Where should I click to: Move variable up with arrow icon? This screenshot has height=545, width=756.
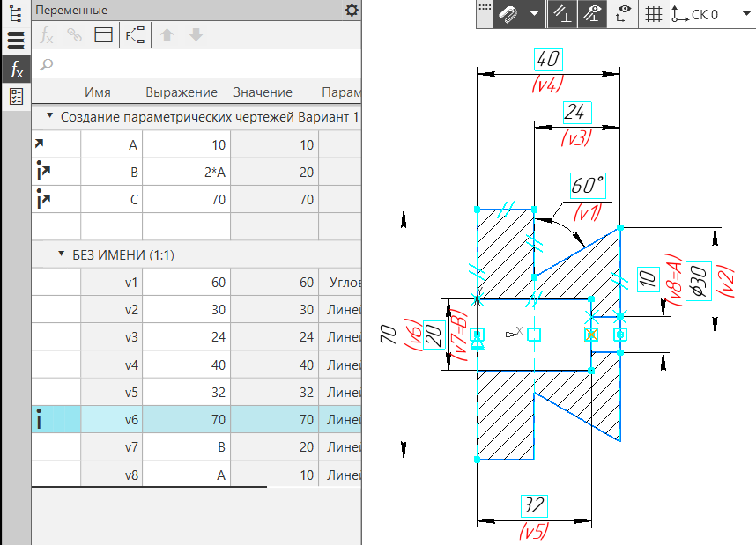(x=167, y=34)
